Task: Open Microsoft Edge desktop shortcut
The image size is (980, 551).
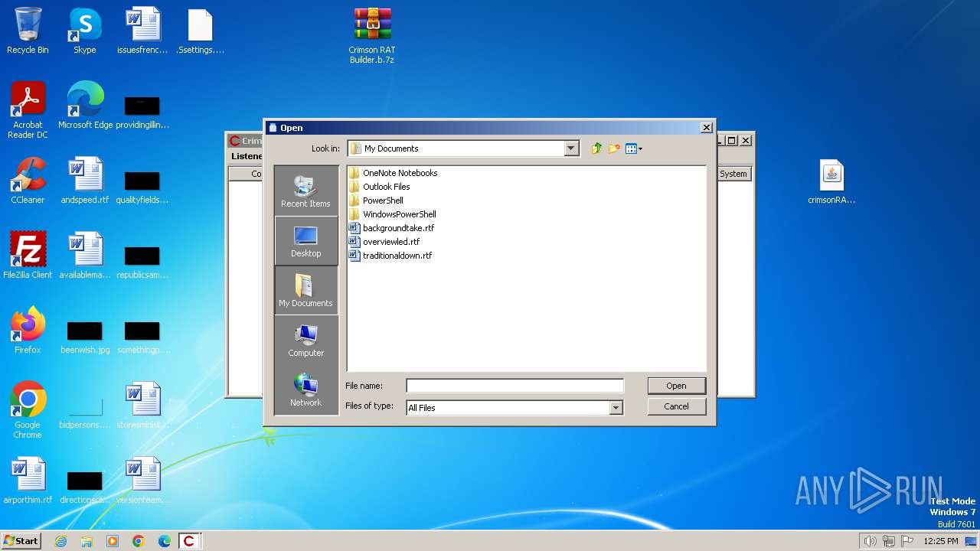Action: coord(85,106)
